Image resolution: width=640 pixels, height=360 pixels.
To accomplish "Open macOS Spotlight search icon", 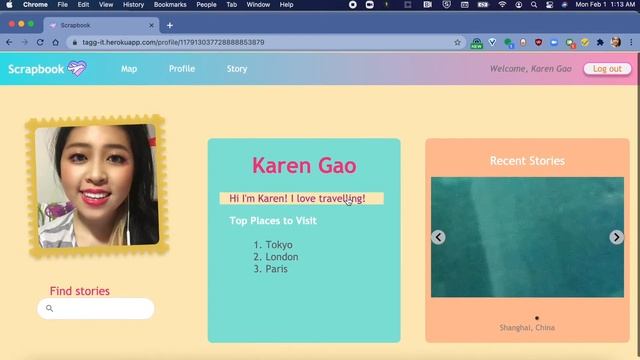I will (534, 5).
